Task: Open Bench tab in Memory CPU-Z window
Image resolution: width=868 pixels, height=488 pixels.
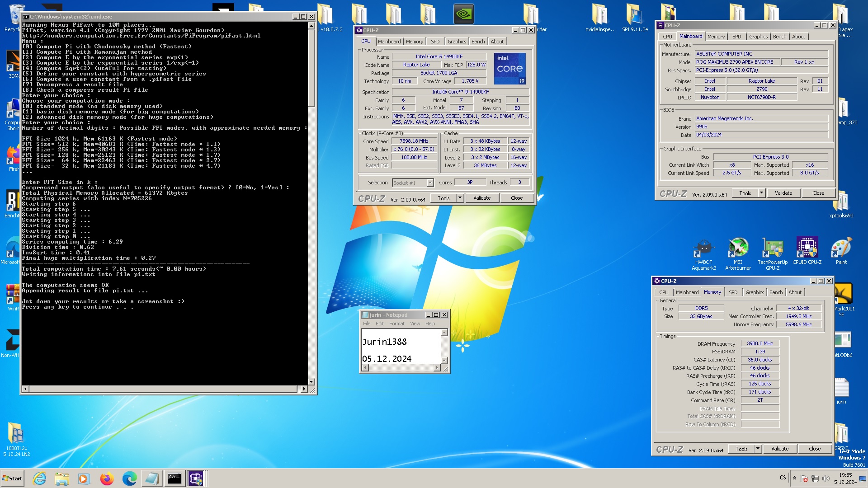Action: tap(776, 292)
